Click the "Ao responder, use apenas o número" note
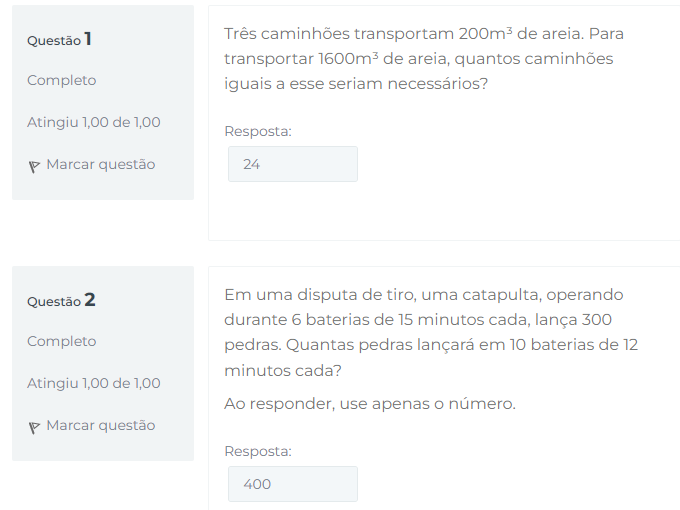 (370, 404)
